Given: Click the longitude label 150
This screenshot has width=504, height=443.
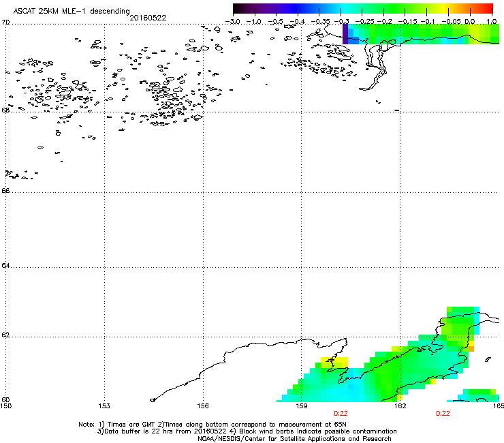Looking at the screenshot, I should 5,406.
